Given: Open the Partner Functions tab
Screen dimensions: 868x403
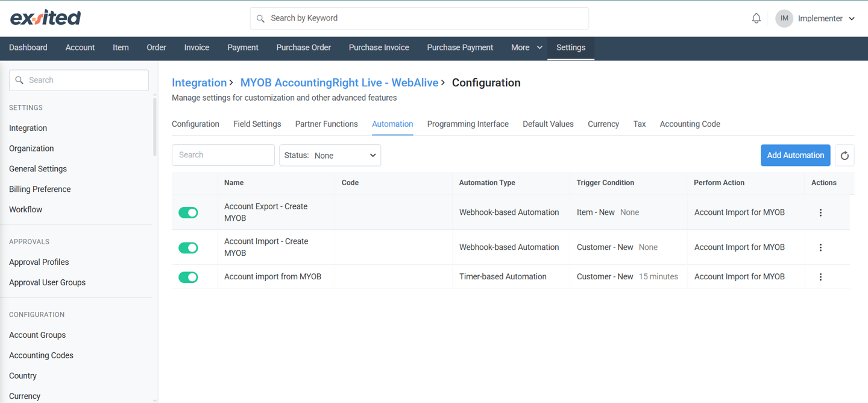Looking at the screenshot, I should pos(326,124).
